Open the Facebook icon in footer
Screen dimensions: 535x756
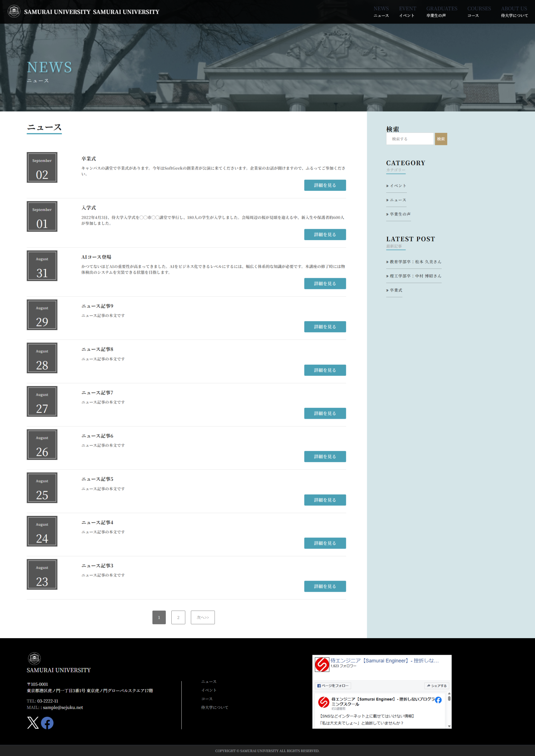(47, 723)
